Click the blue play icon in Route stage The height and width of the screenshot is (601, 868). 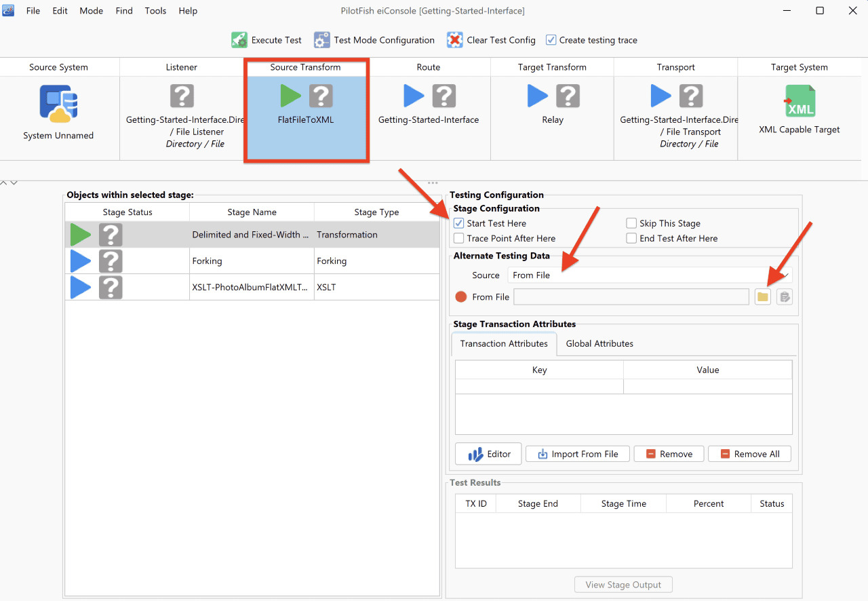(414, 96)
